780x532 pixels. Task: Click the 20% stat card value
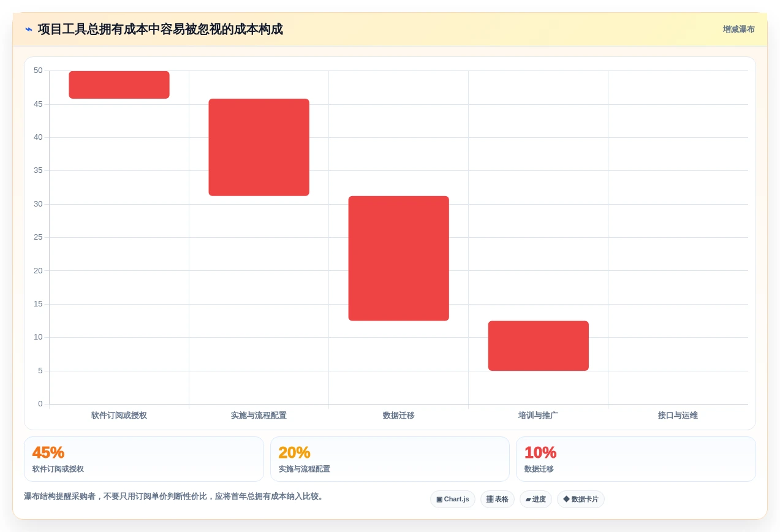click(x=294, y=452)
